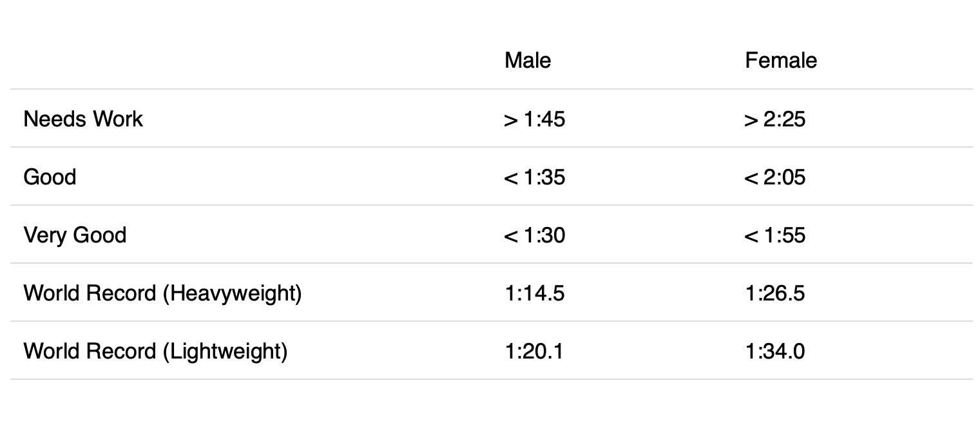Image resolution: width=980 pixels, height=423 pixels.
Task: Click the Male column header
Action: tap(528, 60)
